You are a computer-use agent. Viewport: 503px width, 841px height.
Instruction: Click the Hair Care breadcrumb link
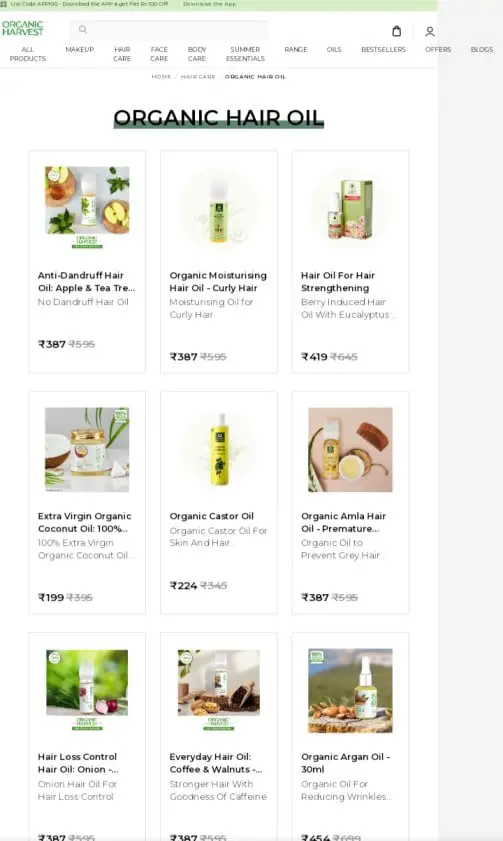(x=198, y=77)
